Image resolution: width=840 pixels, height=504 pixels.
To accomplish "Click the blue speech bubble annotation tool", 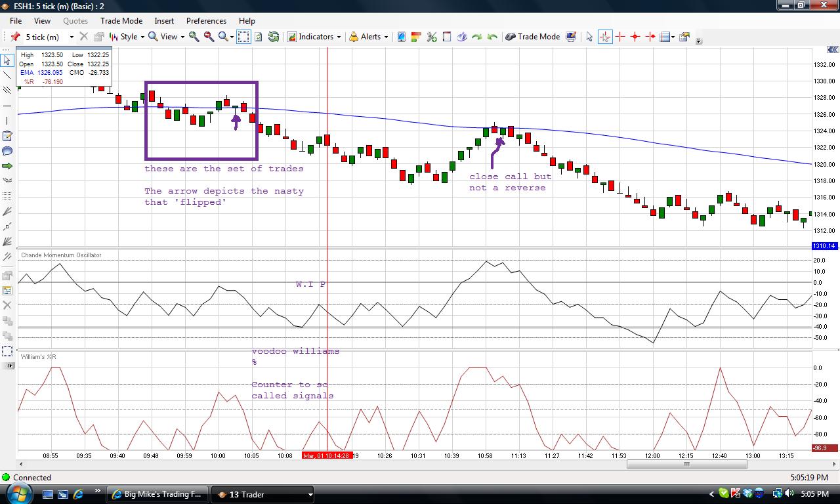I will click(x=7, y=151).
